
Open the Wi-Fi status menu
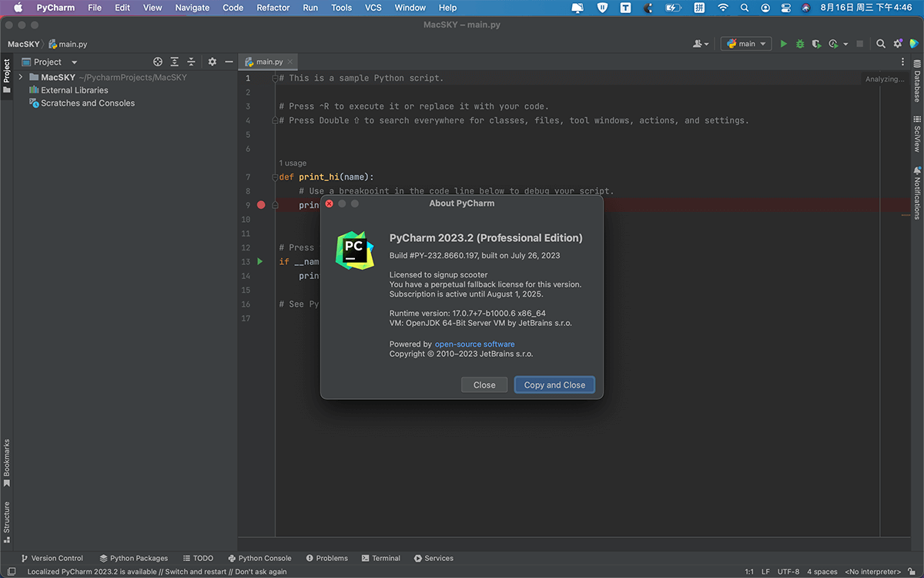point(722,8)
